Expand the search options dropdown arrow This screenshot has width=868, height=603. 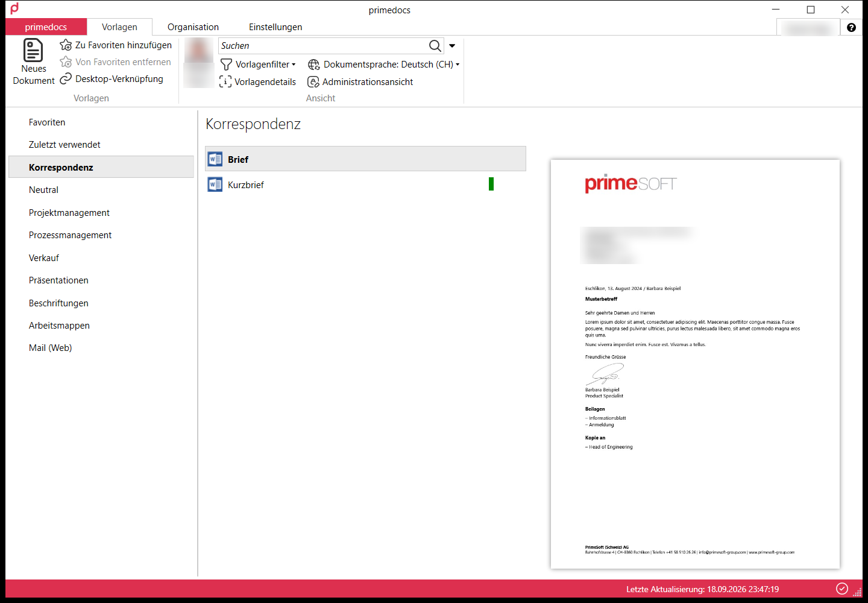[x=452, y=46]
